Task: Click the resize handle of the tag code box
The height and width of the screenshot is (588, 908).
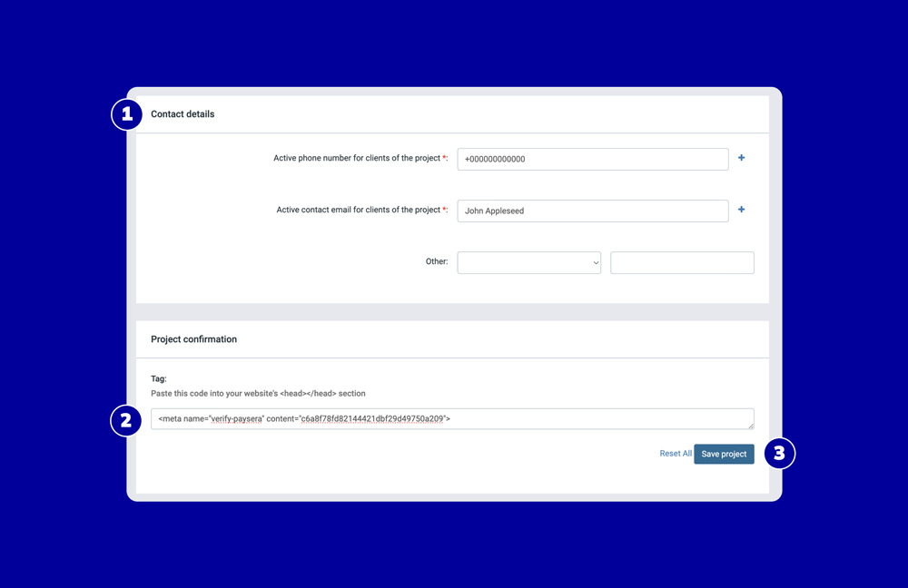Action: tap(750, 426)
